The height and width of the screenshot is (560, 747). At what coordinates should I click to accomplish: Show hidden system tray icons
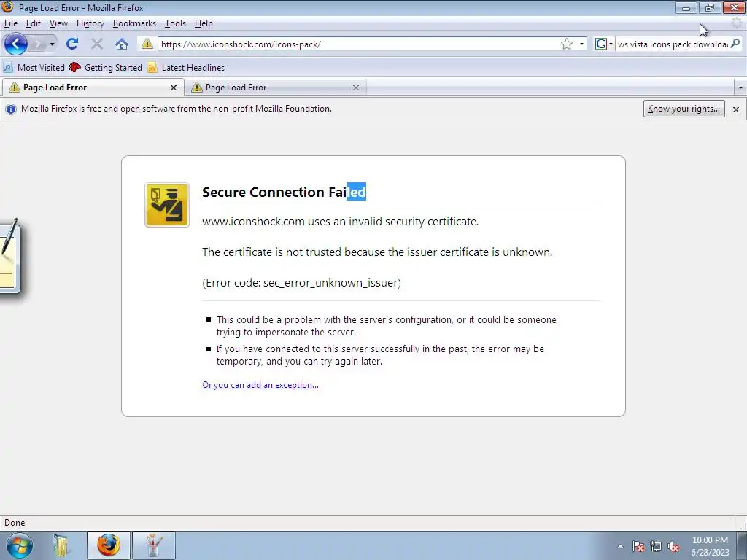pos(620,546)
